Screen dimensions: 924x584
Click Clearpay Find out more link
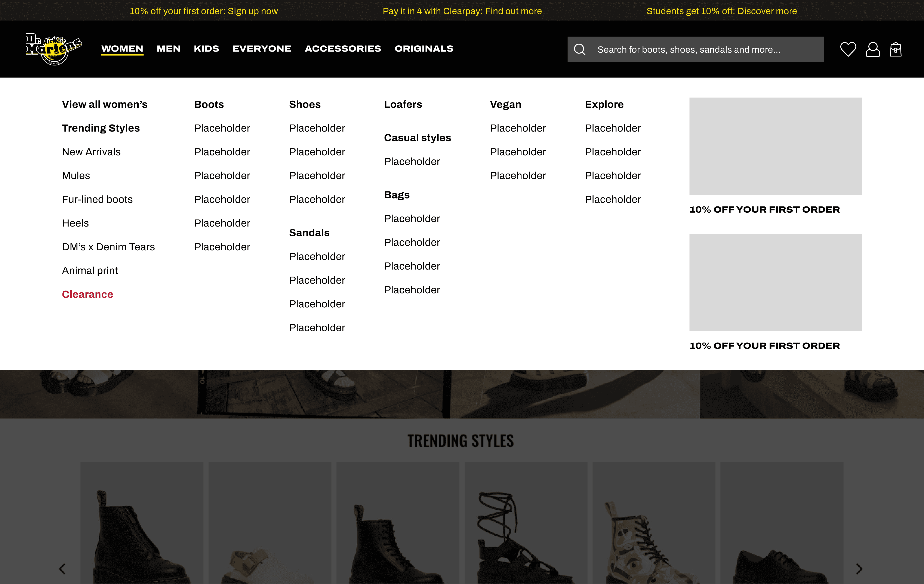click(x=513, y=11)
